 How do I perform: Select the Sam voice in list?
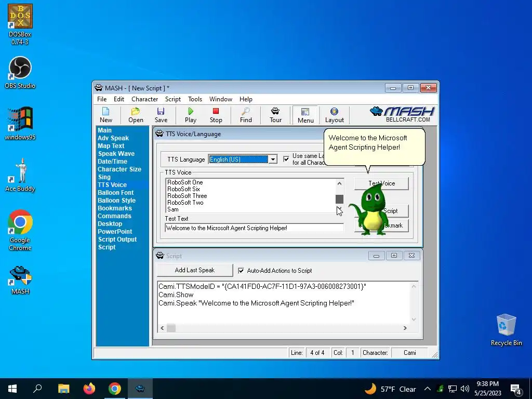coord(172,209)
